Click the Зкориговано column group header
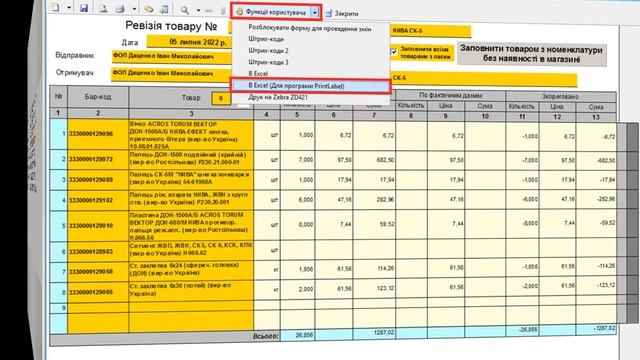 click(561, 97)
